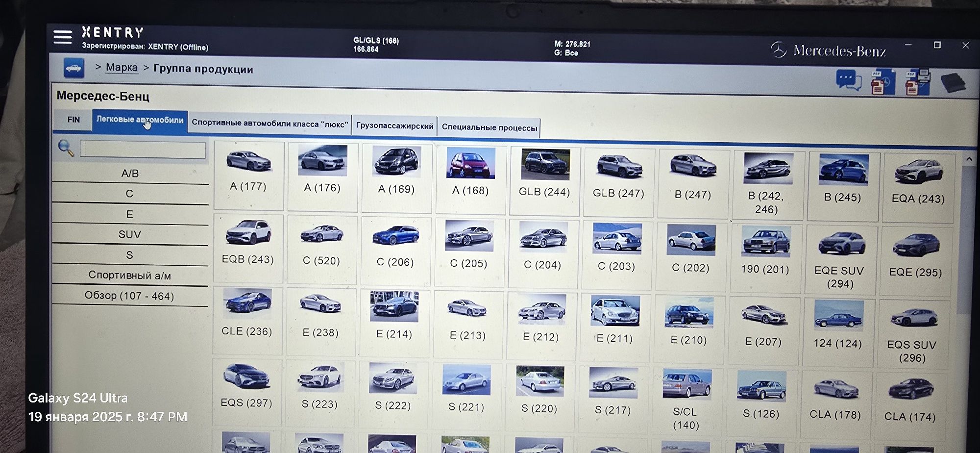The image size is (980, 453).
Task: Select the B (247) model tile
Action: coord(693,183)
